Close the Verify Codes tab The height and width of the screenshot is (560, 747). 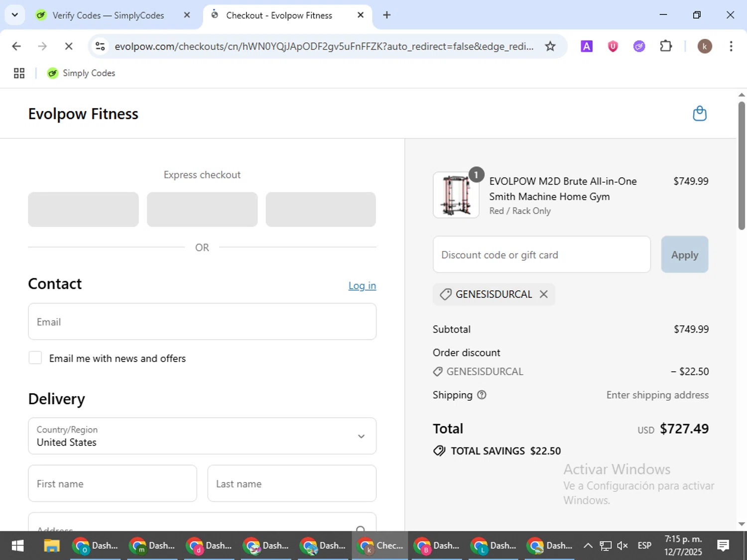pos(187,15)
